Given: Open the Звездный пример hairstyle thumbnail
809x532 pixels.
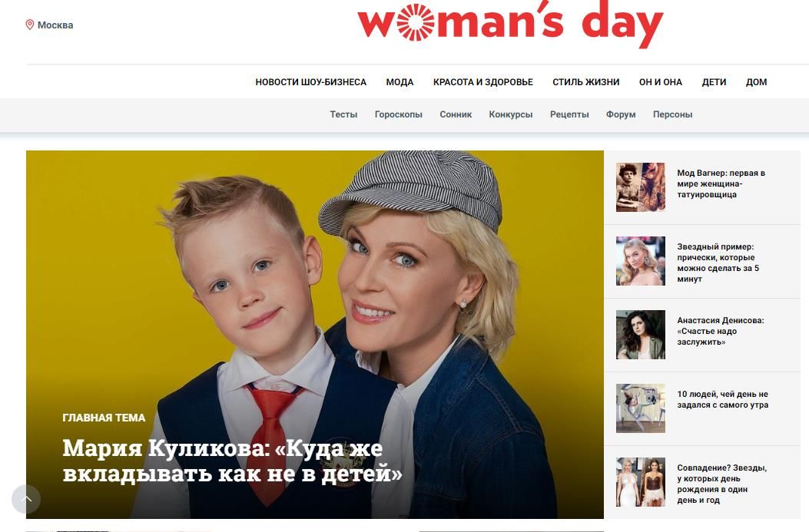Looking at the screenshot, I should pos(640,261).
